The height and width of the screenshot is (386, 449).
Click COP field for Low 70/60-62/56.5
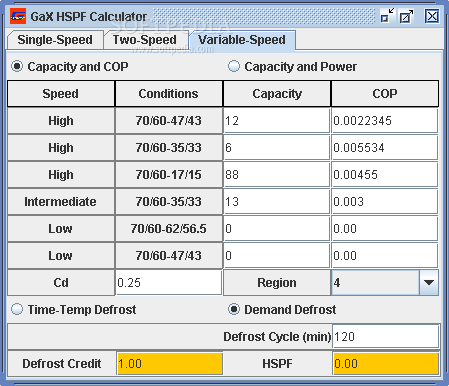point(384,229)
